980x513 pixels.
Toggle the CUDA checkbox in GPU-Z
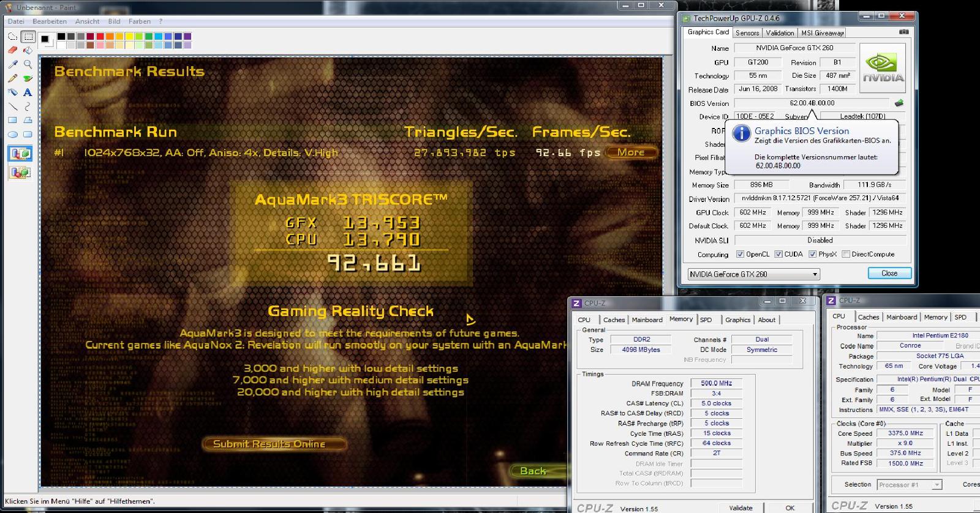(x=778, y=254)
